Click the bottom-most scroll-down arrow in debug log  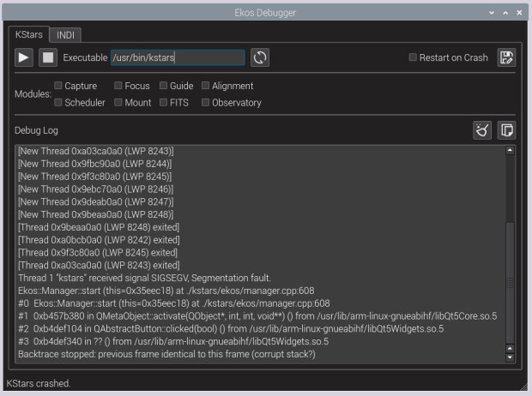coord(510,357)
